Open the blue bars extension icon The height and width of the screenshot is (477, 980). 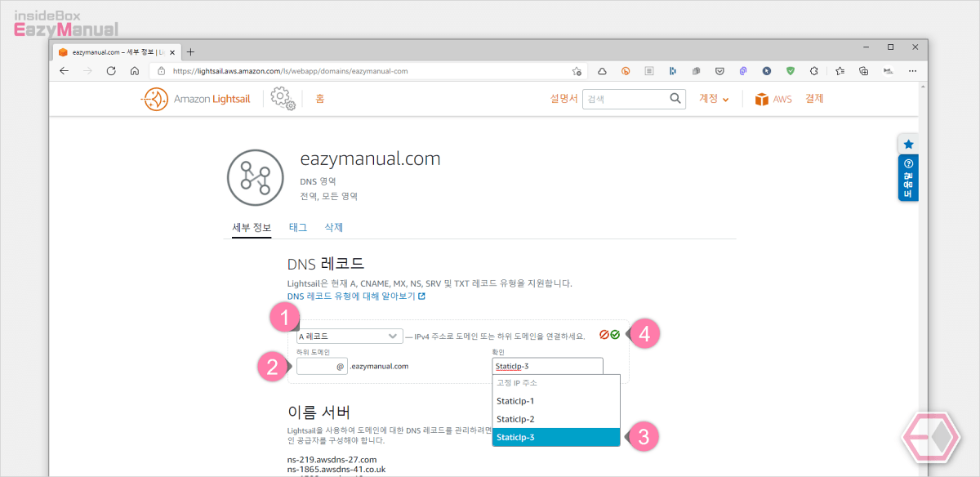pyautogui.click(x=673, y=71)
